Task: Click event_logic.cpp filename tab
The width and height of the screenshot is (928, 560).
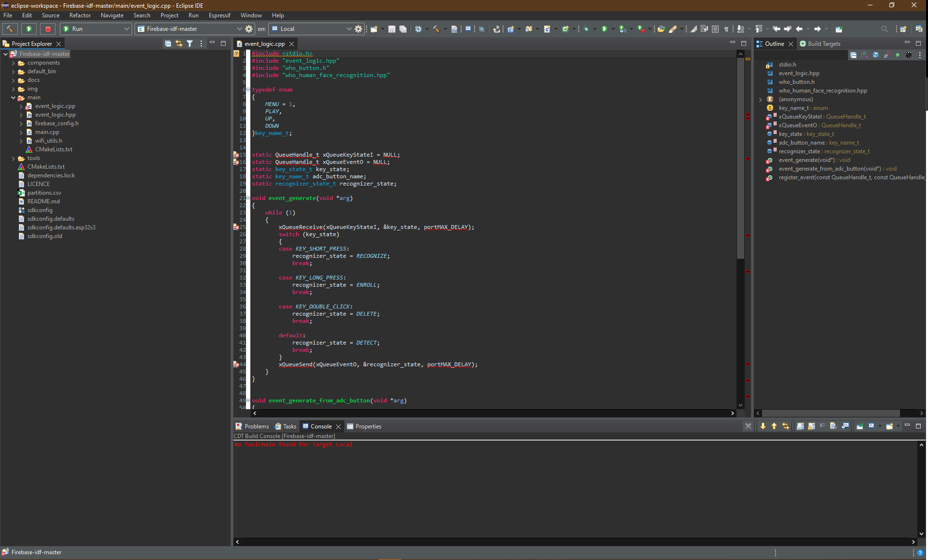Action: click(264, 44)
